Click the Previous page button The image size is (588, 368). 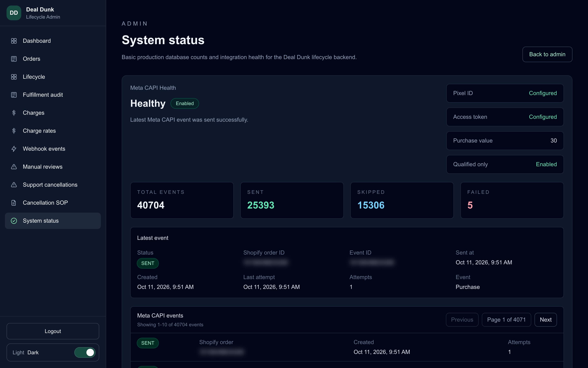[x=462, y=320]
